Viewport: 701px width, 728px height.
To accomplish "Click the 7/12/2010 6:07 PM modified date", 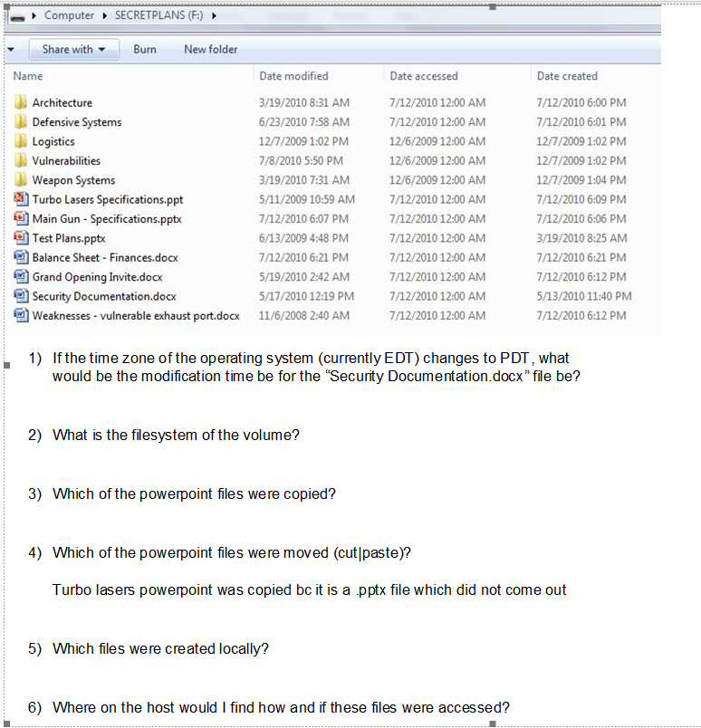I will pyautogui.click(x=303, y=219).
